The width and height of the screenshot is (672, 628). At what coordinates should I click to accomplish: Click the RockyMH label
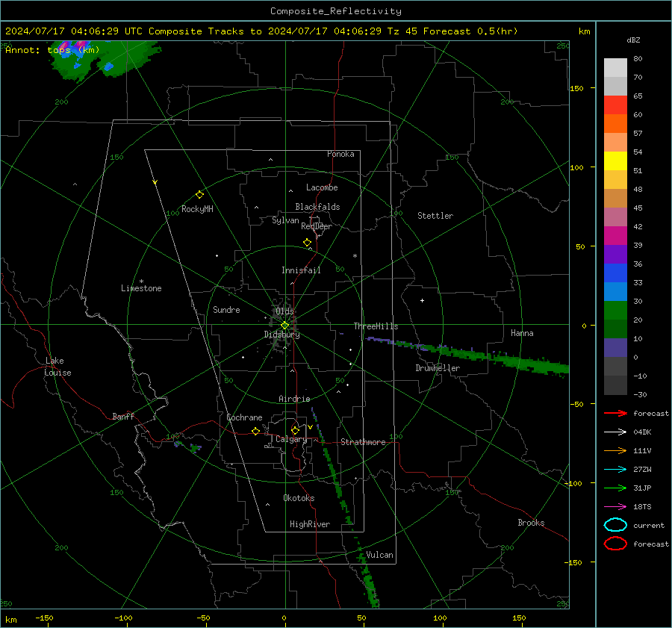(197, 209)
